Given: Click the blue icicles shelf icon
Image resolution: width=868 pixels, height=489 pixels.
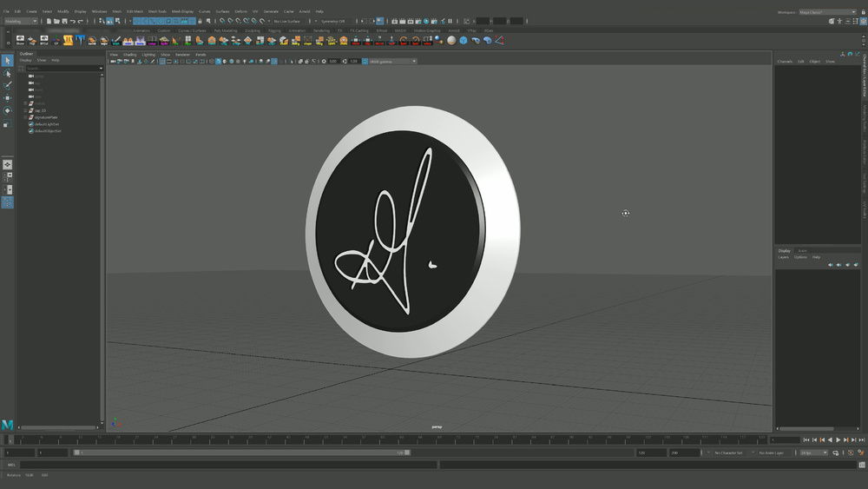Looking at the screenshot, I should [x=80, y=40].
